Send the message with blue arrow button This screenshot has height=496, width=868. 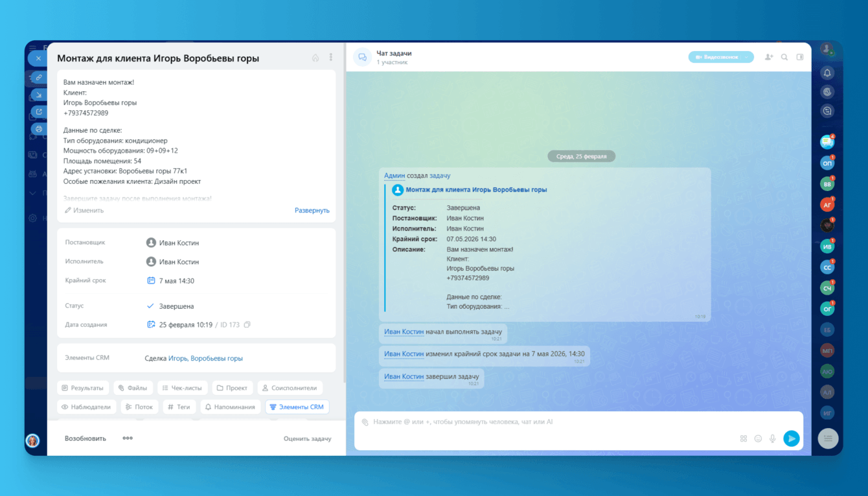tap(791, 438)
